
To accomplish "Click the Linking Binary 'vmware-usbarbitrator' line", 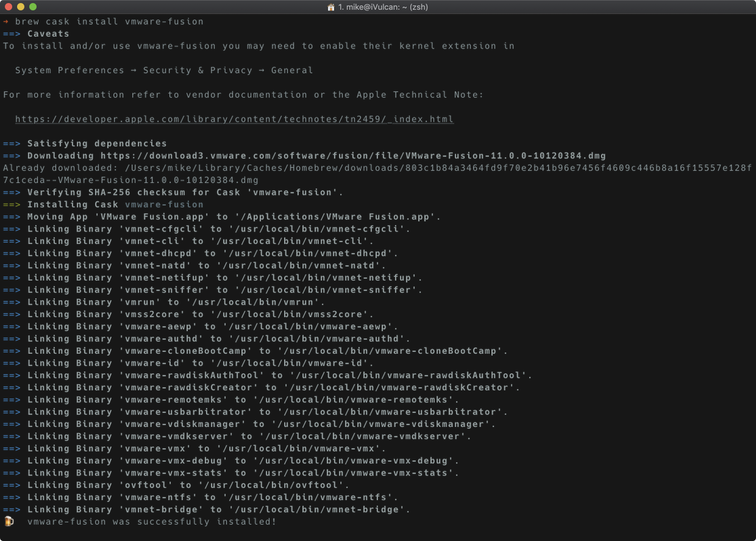I will [255, 412].
